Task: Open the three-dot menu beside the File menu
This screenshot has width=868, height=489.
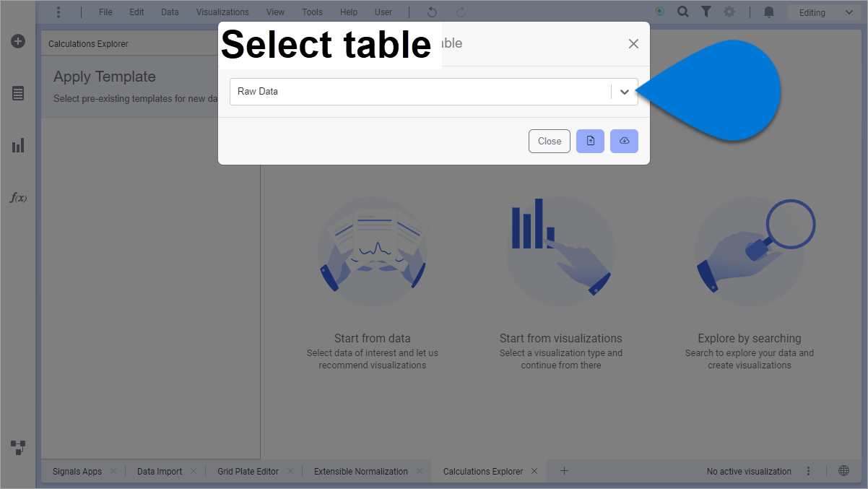Action: pyautogui.click(x=58, y=12)
